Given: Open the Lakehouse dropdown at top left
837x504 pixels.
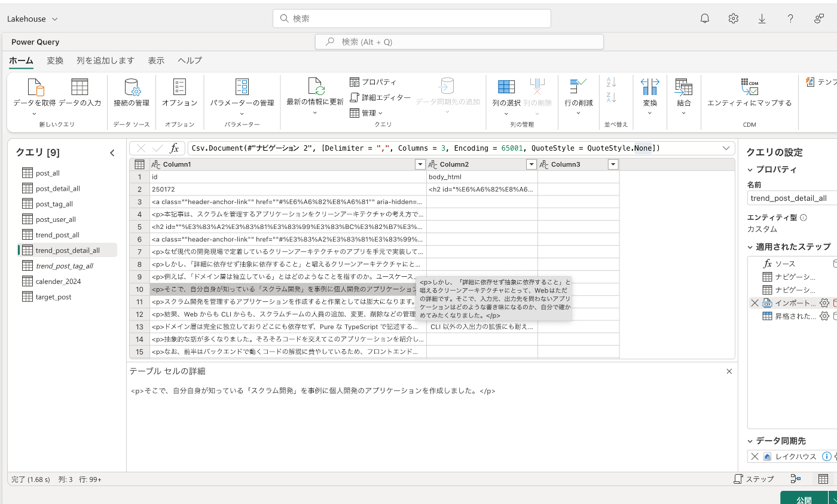Looking at the screenshot, I should (33, 19).
